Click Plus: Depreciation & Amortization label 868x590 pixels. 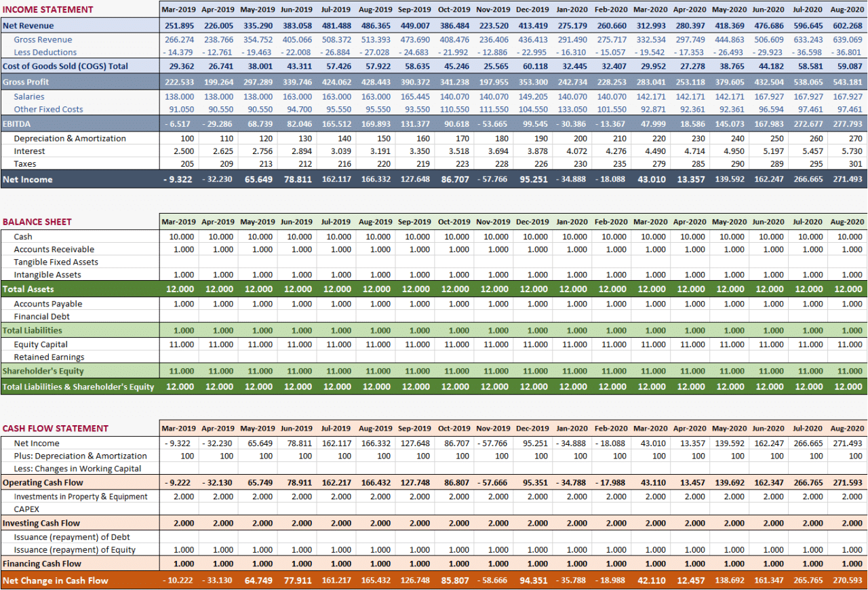tap(81, 456)
